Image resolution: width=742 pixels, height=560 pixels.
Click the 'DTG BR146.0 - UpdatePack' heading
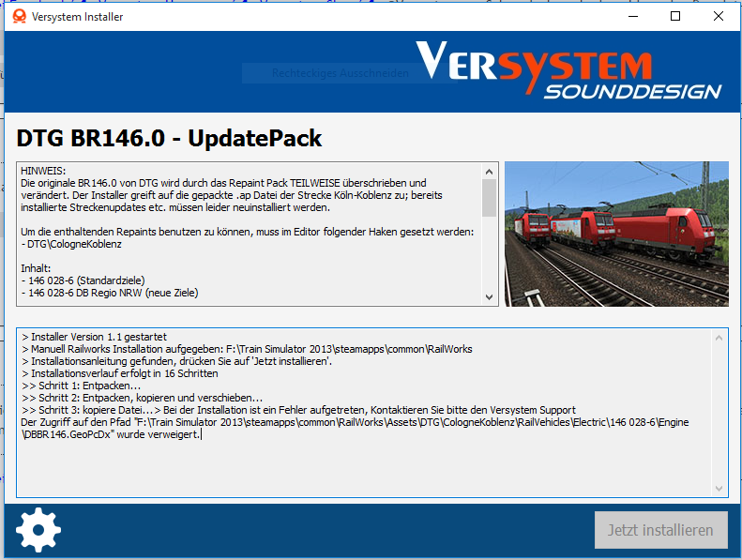(x=169, y=139)
